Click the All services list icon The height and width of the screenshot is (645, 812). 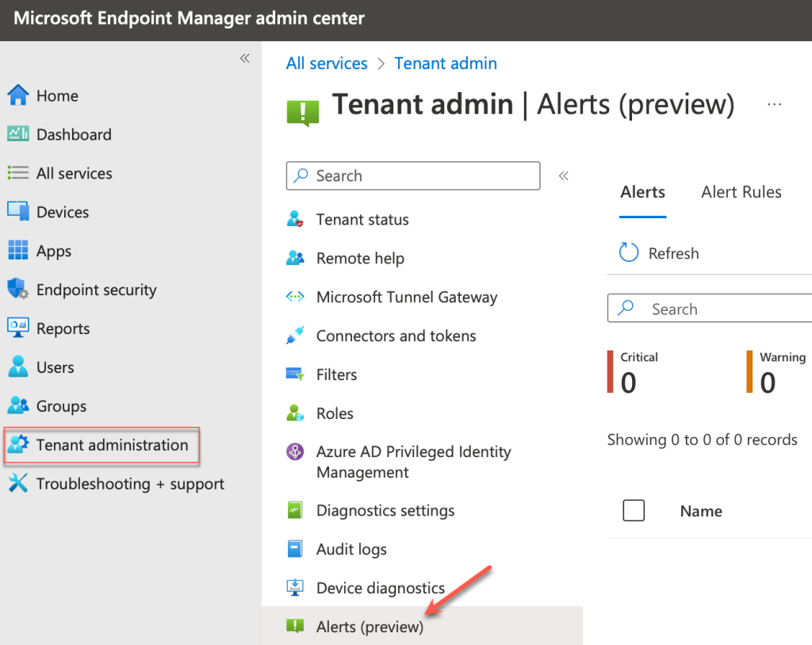pos(18,172)
